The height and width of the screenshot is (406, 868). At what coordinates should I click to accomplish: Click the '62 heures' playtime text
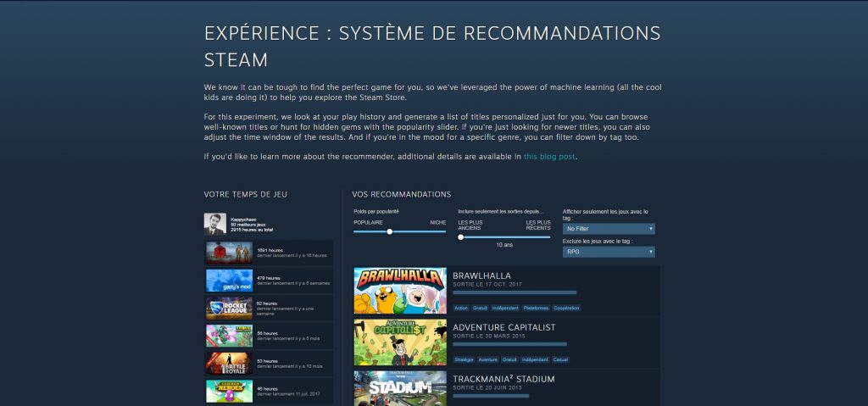[267, 303]
